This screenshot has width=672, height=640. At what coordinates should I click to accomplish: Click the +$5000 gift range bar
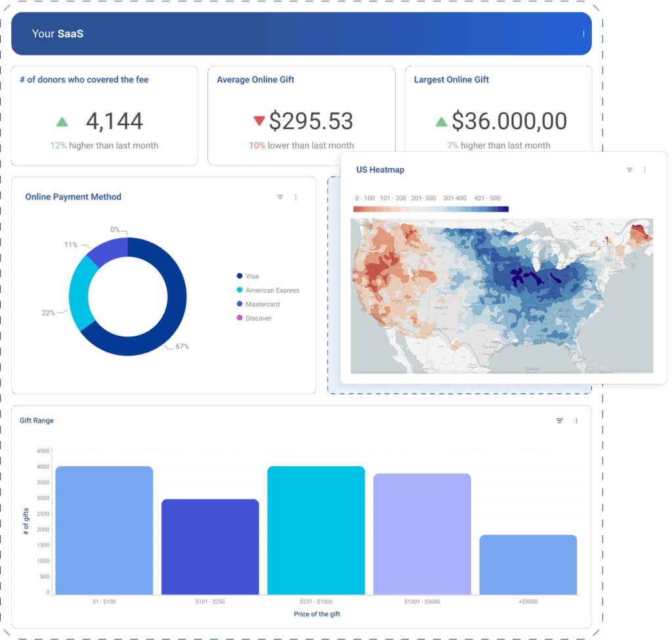coord(528,565)
